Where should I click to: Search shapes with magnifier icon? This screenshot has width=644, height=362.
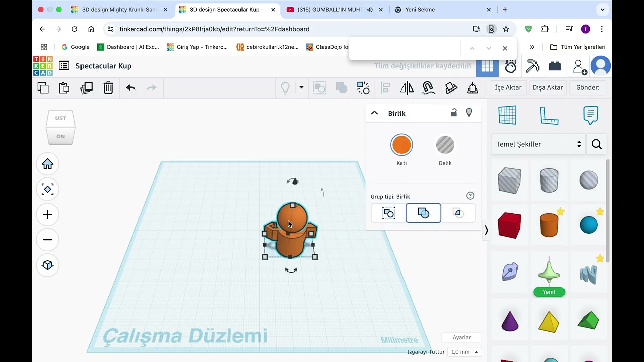click(x=597, y=144)
